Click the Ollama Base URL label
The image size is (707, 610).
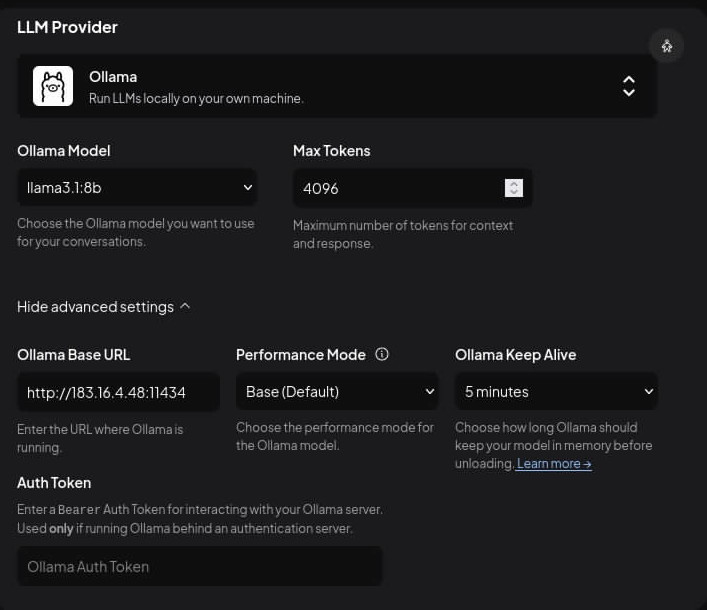[x=73, y=355]
